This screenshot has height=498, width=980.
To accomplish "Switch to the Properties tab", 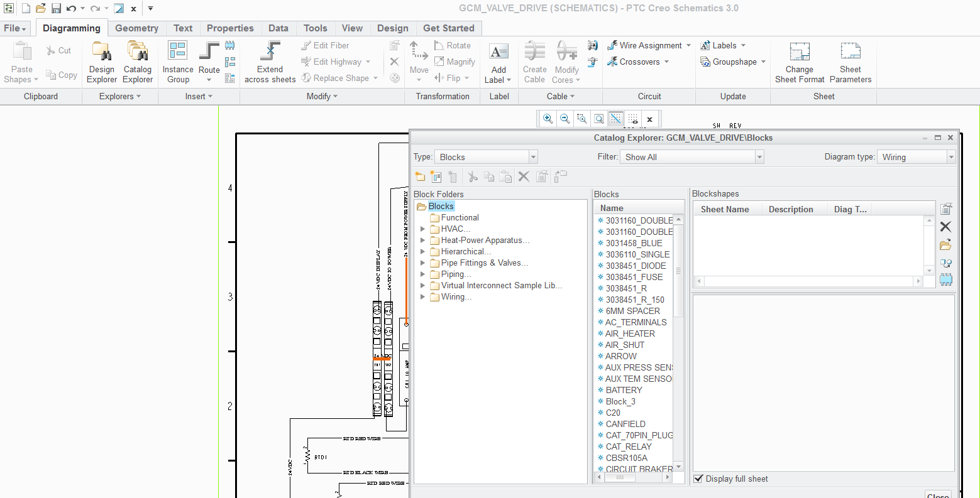I will [230, 28].
